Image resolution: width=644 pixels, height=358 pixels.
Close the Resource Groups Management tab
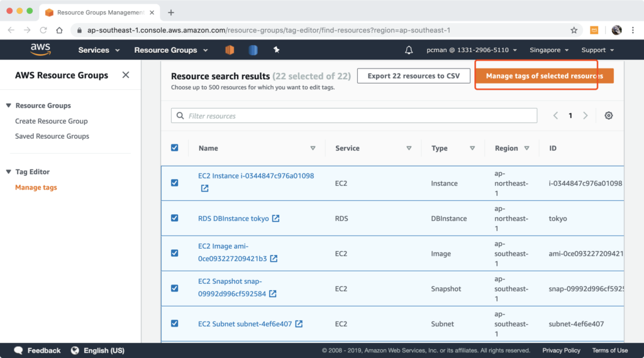tap(152, 13)
